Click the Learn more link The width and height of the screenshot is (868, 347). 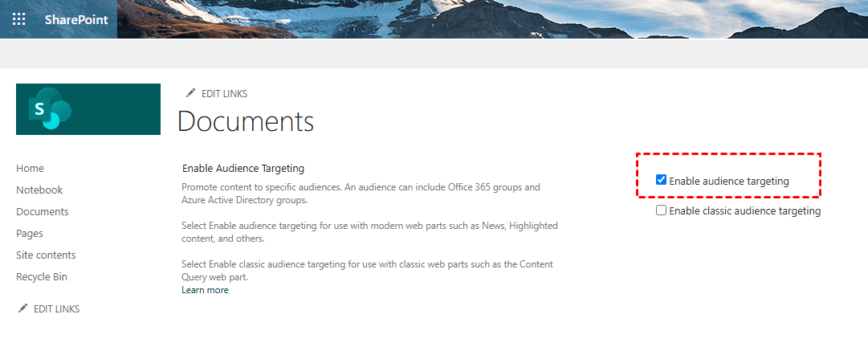point(205,290)
